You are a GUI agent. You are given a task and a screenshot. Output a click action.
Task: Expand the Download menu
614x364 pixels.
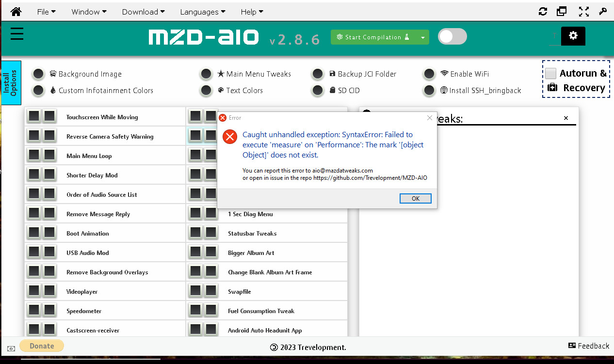point(143,12)
